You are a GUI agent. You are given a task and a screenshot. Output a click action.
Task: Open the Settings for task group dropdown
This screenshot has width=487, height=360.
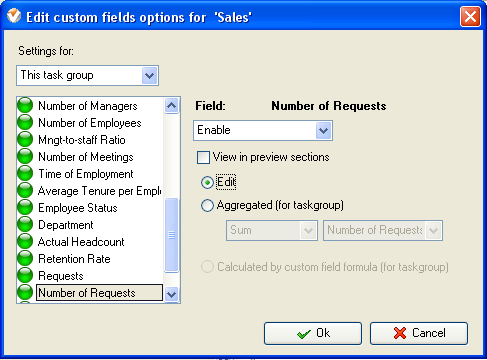87,76
